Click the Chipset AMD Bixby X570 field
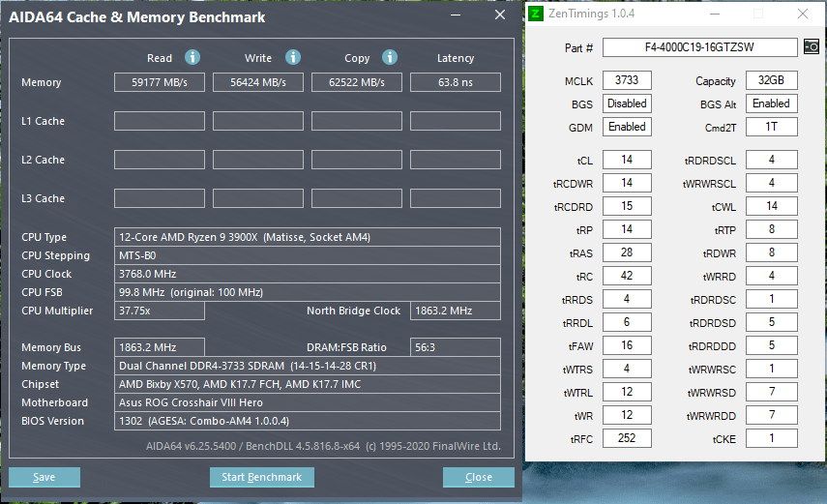 pyautogui.click(x=308, y=384)
